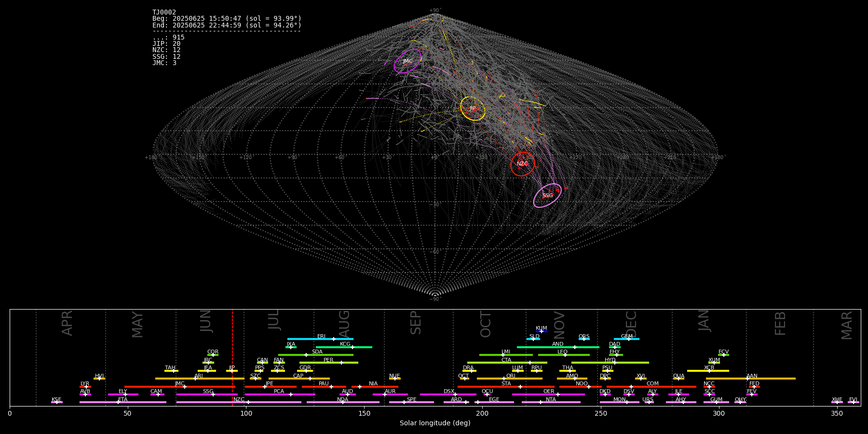Select the XHE shower bar
Image resolution: width=868 pixels, height=434 pixels.
pyautogui.click(x=837, y=402)
